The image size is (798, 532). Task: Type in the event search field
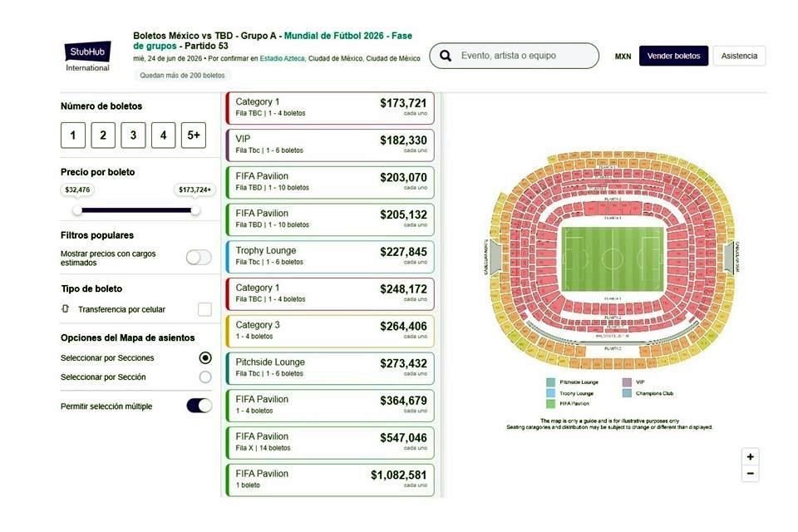tap(524, 56)
